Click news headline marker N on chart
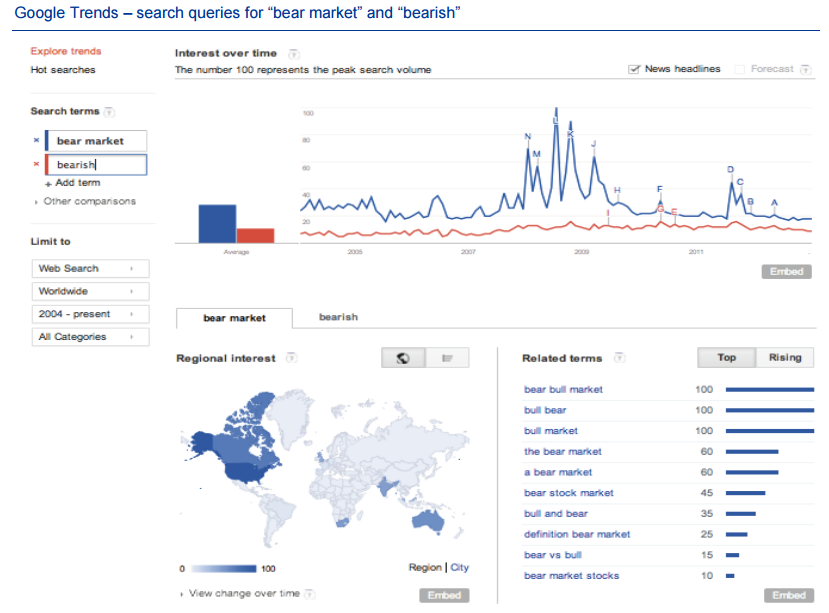The image size is (829, 613). click(x=528, y=136)
